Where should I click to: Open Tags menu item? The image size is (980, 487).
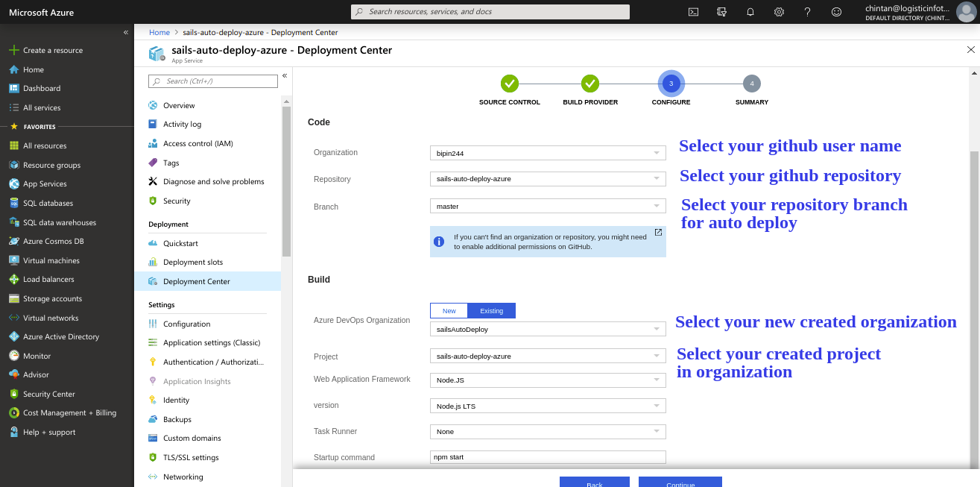coord(171,163)
